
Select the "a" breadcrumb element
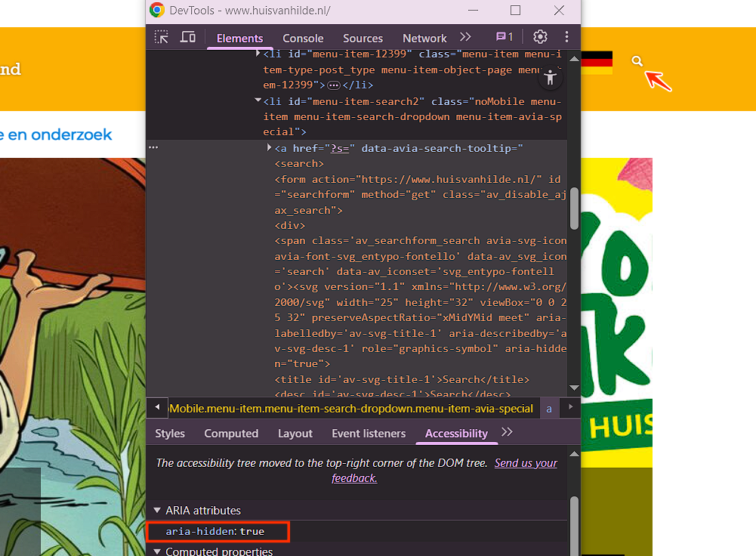[549, 408]
